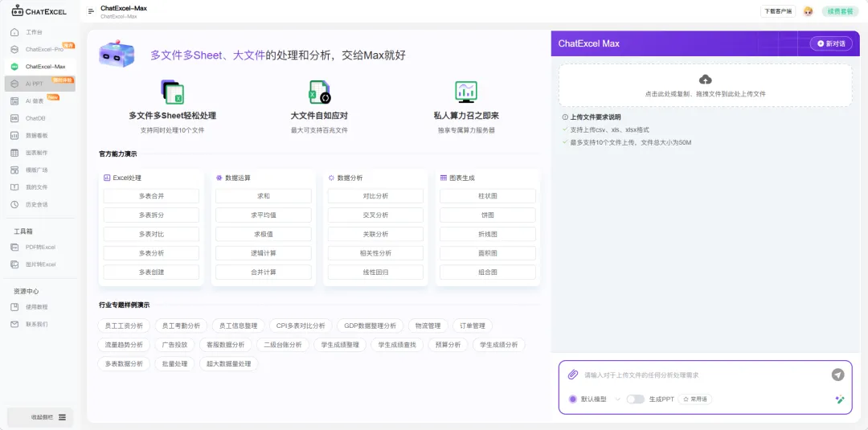Image resolution: width=868 pixels, height=430 pixels.
Task: Select the 求平均值 demo button
Action: pyautogui.click(x=264, y=215)
